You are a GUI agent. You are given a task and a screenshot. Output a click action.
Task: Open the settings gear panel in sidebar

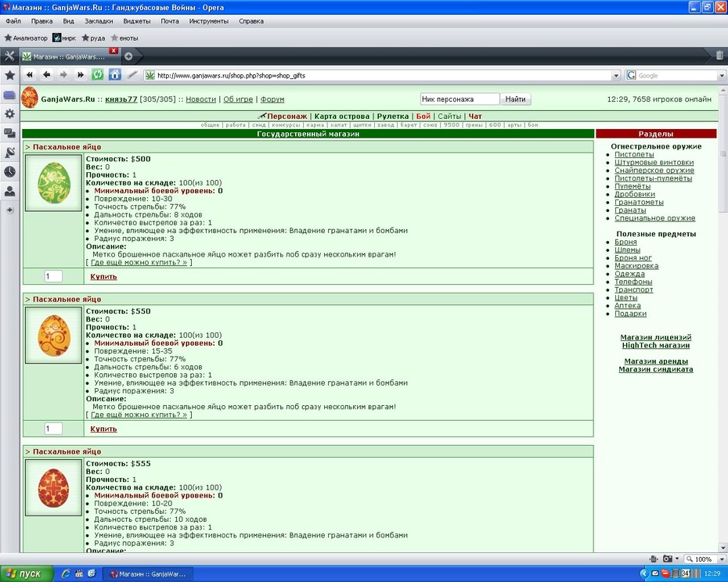pos(9,113)
